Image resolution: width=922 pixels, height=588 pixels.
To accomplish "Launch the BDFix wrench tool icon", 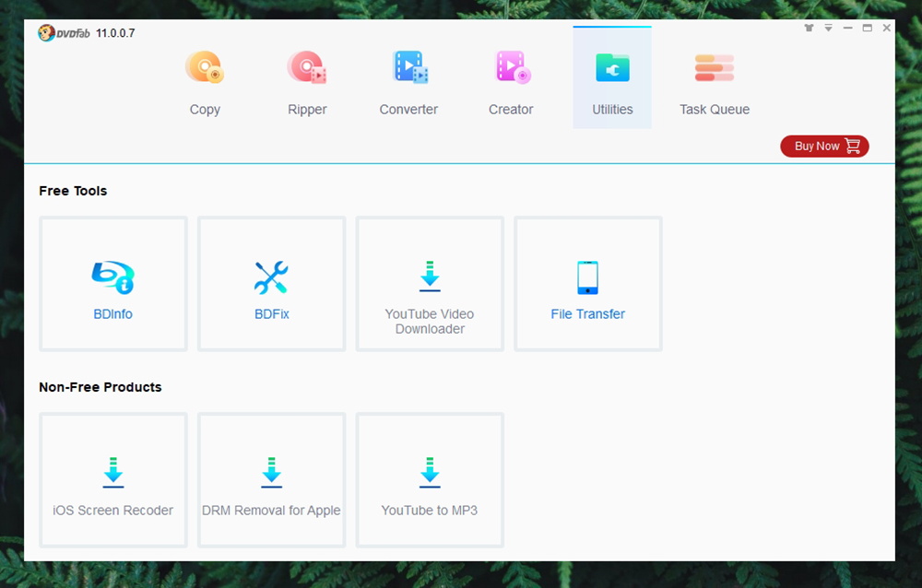I will pos(271,276).
